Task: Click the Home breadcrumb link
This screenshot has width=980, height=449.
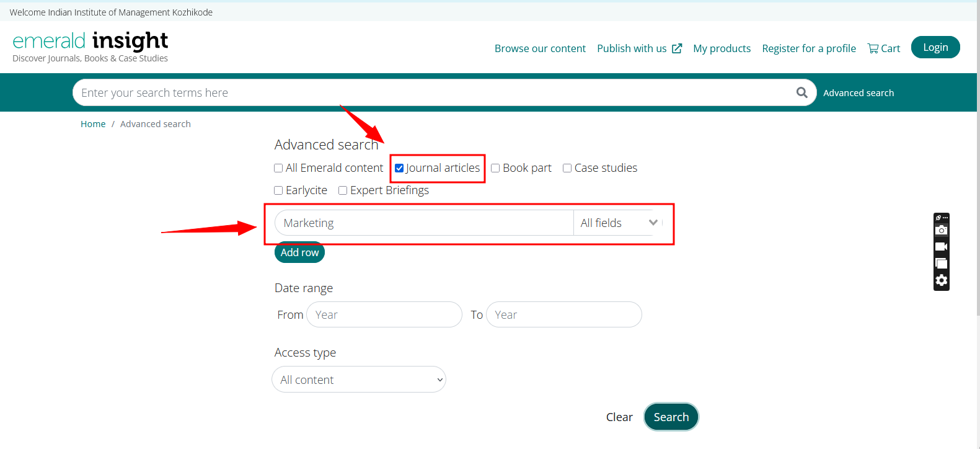Action: pos(93,124)
